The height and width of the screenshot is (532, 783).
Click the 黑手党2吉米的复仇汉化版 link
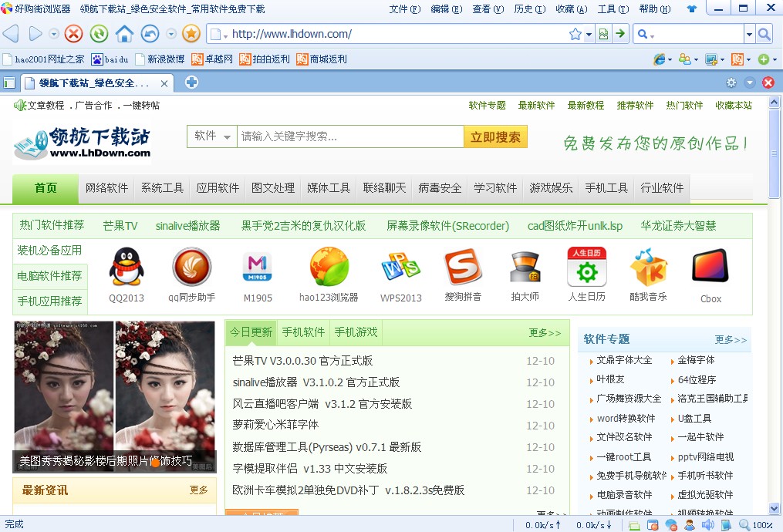pos(304,226)
